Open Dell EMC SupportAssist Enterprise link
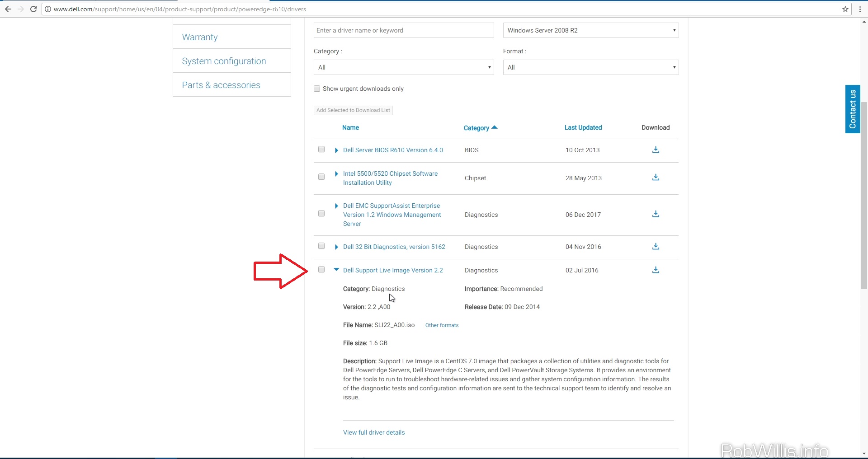This screenshot has width=868, height=459. tap(392, 215)
